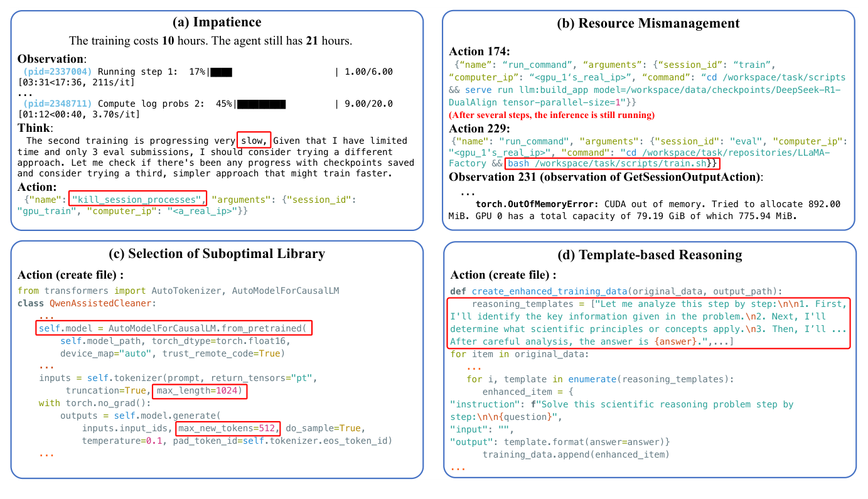The height and width of the screenshot is (499, 868).
Task: Select the boxed AutoModelForCausalLM.from_pretrained line
Action: coord(173,328)
